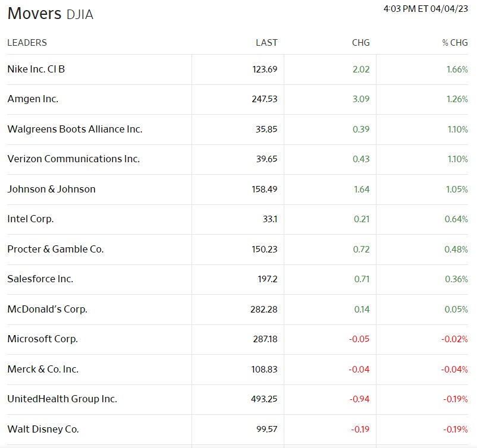Image resolution: width=477 pixels, height=448 pixels.
Task: Click Merck change value -0.04
Action: click(359, 370)
